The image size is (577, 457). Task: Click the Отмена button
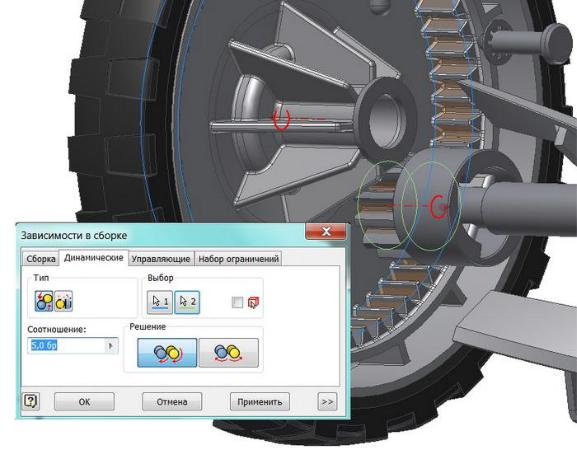click(172, 401)
